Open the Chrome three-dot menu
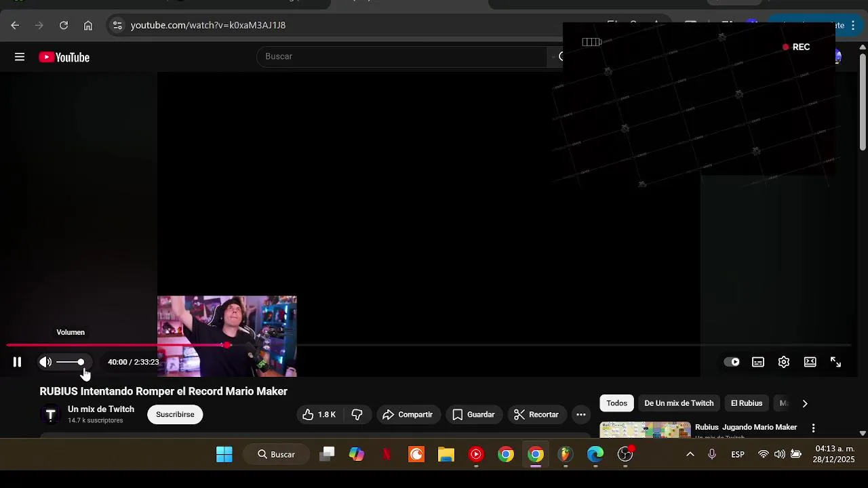The height and width of the screenshot is (488, 868). pyautogui.click(x=853, y=25)
